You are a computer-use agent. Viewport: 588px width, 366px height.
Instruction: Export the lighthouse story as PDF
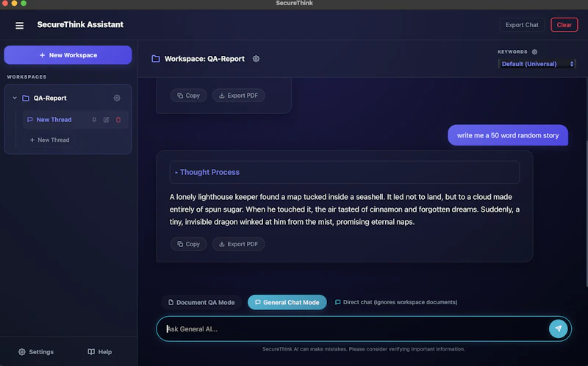tap(238, 244)
